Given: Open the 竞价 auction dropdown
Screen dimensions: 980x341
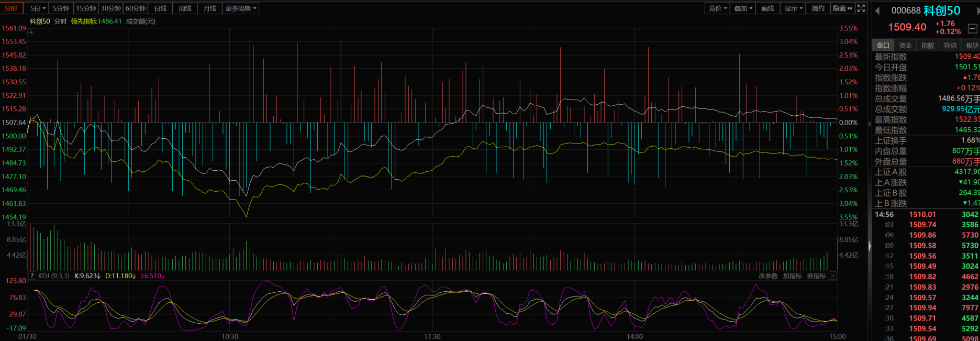Looking at the screenshot, I should 717,8.
